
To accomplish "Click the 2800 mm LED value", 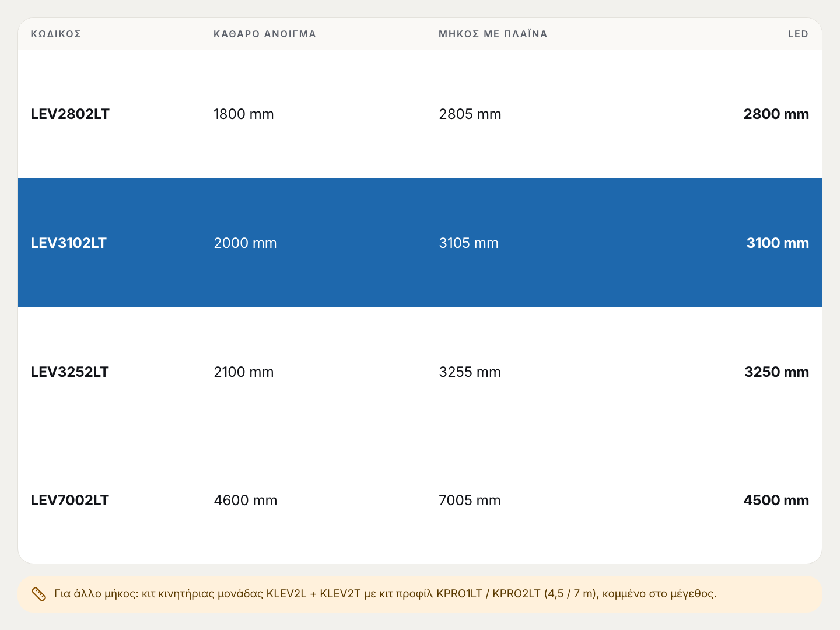I will (776, 114).
